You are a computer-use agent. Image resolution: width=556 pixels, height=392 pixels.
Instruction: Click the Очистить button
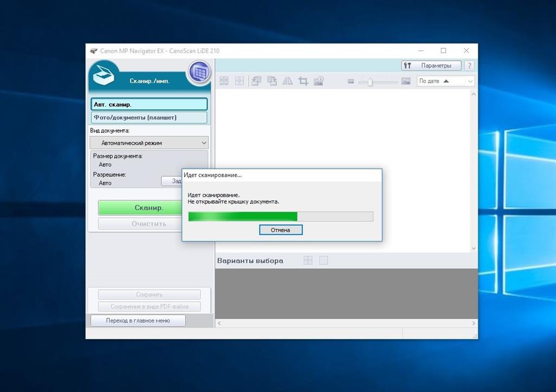click(x=141, y=224)
